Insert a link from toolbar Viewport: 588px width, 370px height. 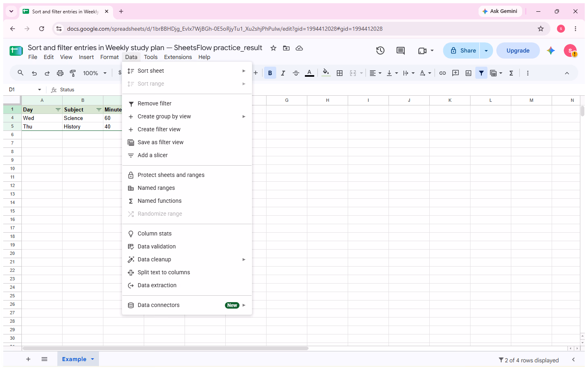pyautogui.click(x=443, y=73)
